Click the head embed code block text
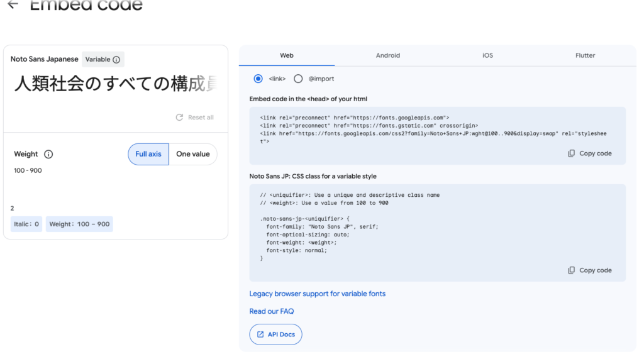Viewport: 644px width, 359px height. [433, 130]
